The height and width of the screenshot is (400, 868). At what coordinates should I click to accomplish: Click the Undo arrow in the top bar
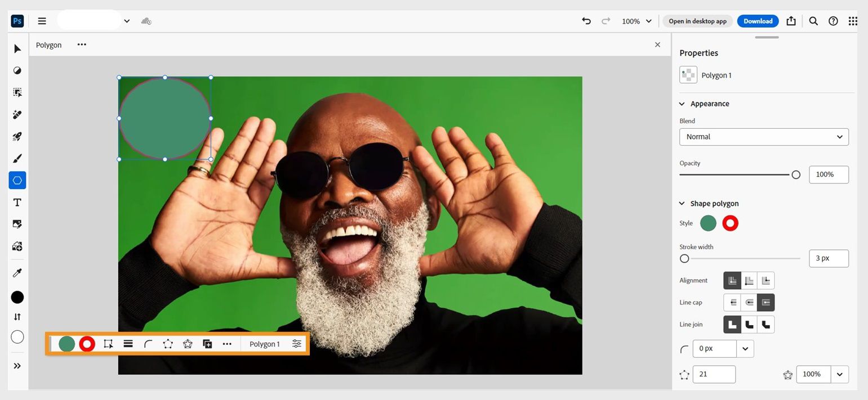pos(586,21)
